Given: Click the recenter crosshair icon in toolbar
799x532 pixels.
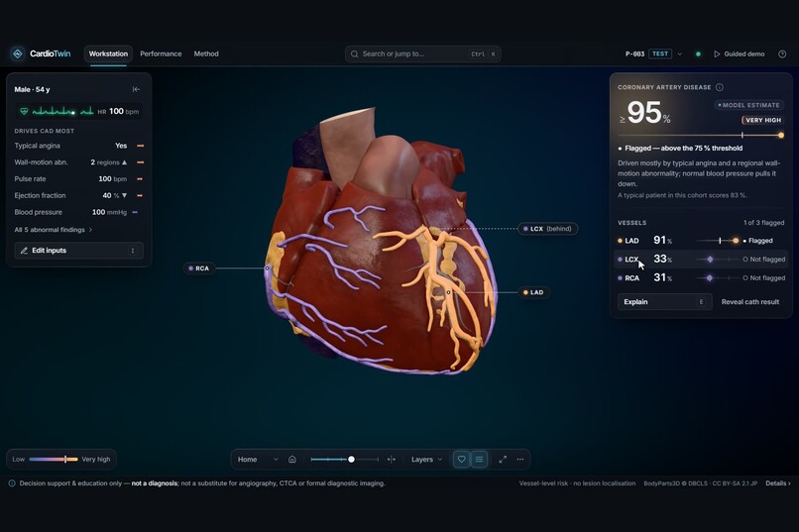Looking at the screenshot, I should (391, 460).
